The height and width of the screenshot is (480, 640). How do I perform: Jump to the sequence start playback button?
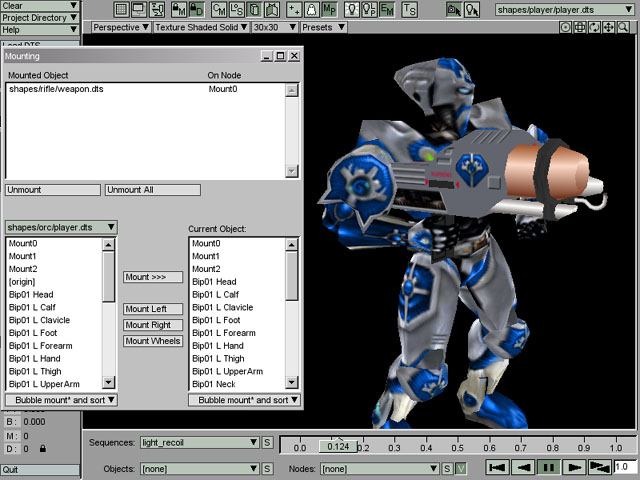[x=497, y=467]
